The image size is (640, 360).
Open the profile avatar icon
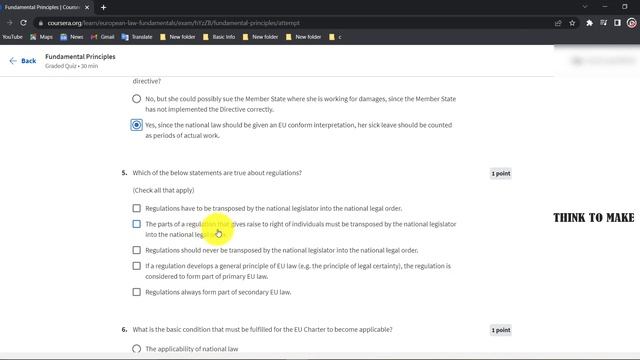(x=631, y=23)
